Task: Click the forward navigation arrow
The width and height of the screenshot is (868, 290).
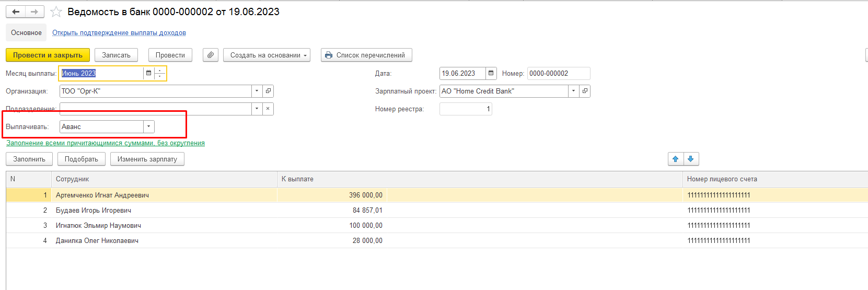Action: pyautogui.click(x=34, y=11)
